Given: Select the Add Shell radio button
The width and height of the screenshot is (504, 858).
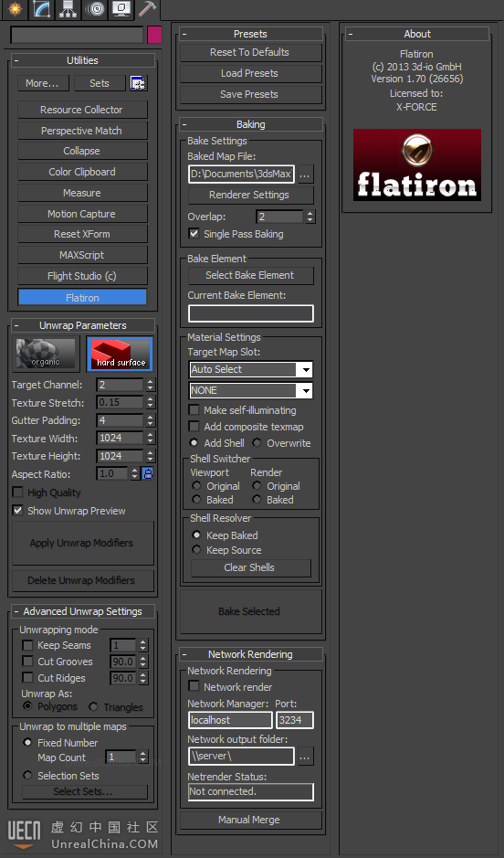Looking at the screenshot, I should point(194,442).
